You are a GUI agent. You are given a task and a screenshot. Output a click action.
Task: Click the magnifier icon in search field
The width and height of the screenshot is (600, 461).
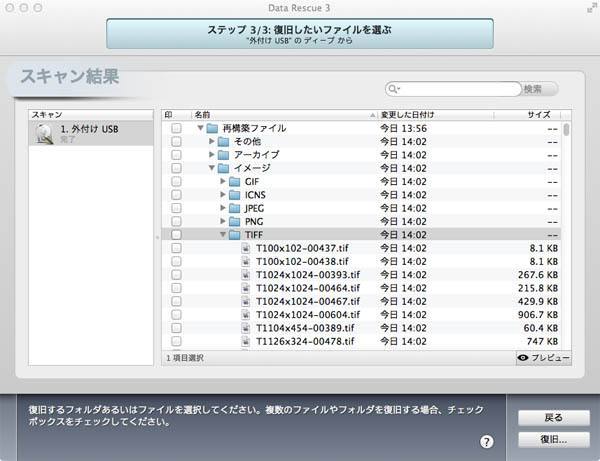point(395,89)
